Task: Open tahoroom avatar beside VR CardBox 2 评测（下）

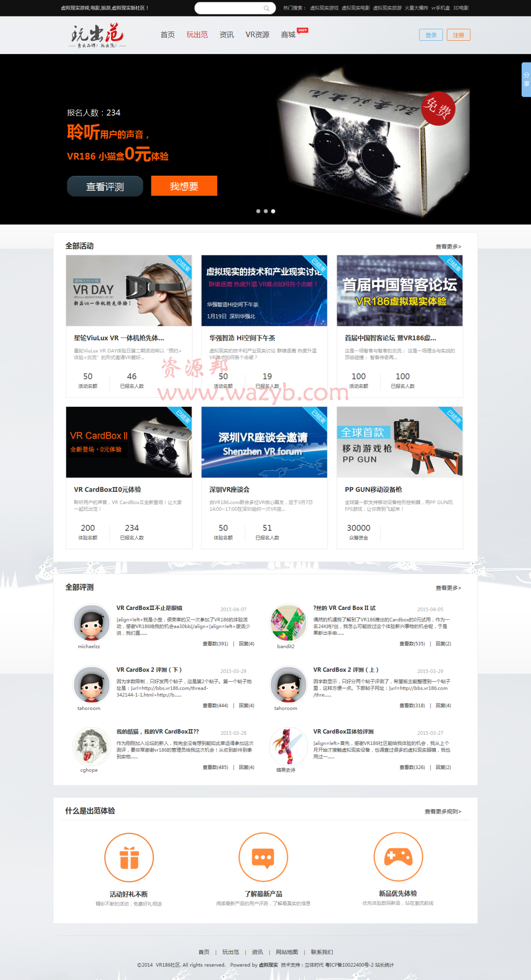Action: (x=92, y=685)
